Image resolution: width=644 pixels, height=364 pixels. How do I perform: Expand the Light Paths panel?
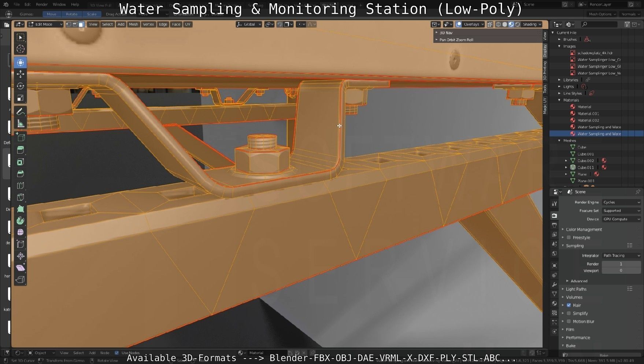(575, 289)
